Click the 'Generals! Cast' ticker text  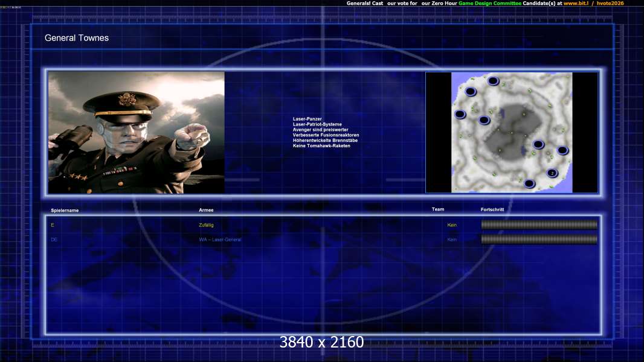pyautogui.click(x=365, y=3)
